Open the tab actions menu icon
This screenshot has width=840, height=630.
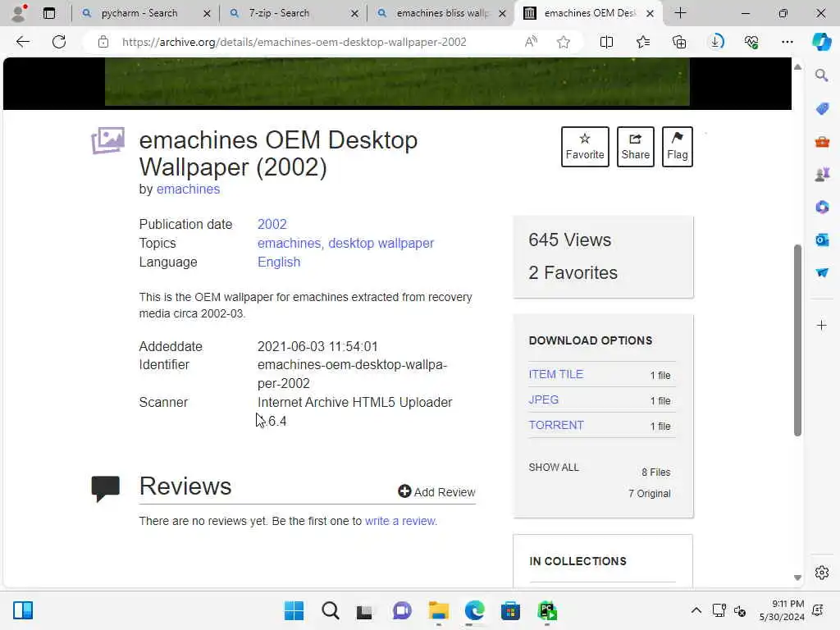pyautogui.click(x=48, y=13)
